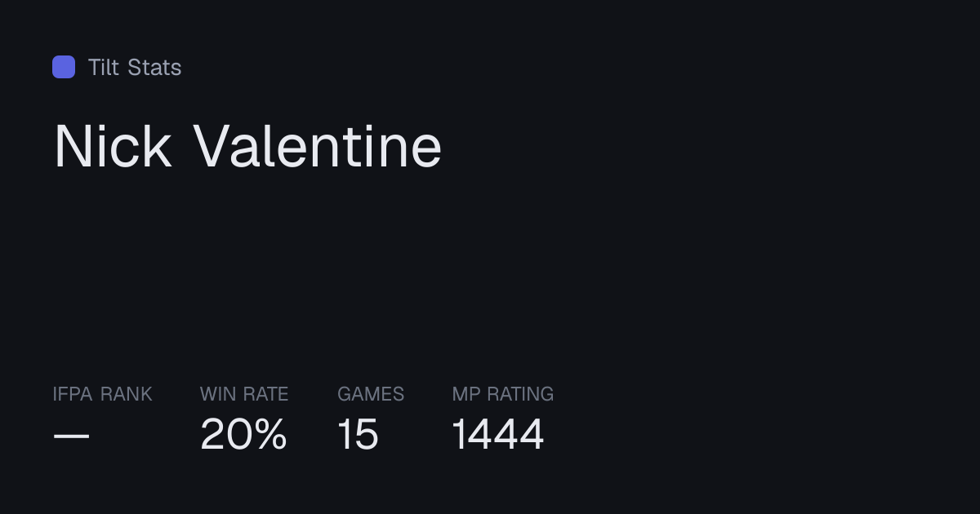This screenshot has width=980, height=514.
Task: Select the percent sign after 20
Action: click(269, 434)
